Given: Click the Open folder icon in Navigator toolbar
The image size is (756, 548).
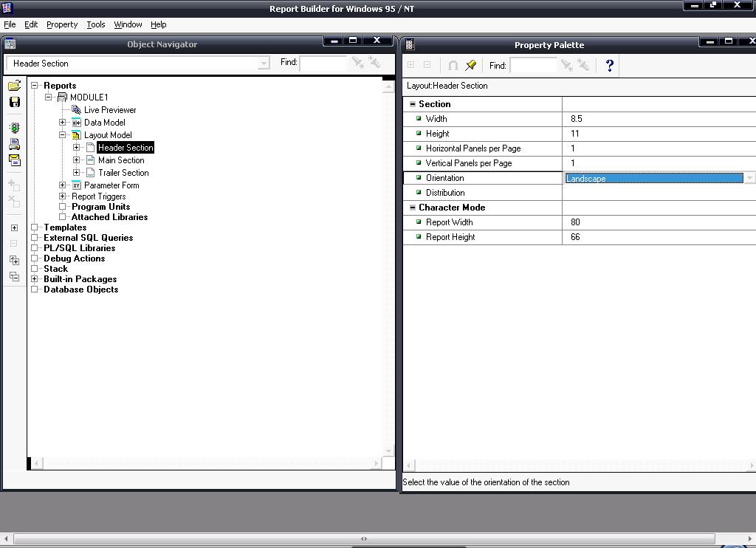Looking at the screenshot, I should pyautogui.click(x=14, y=86).
